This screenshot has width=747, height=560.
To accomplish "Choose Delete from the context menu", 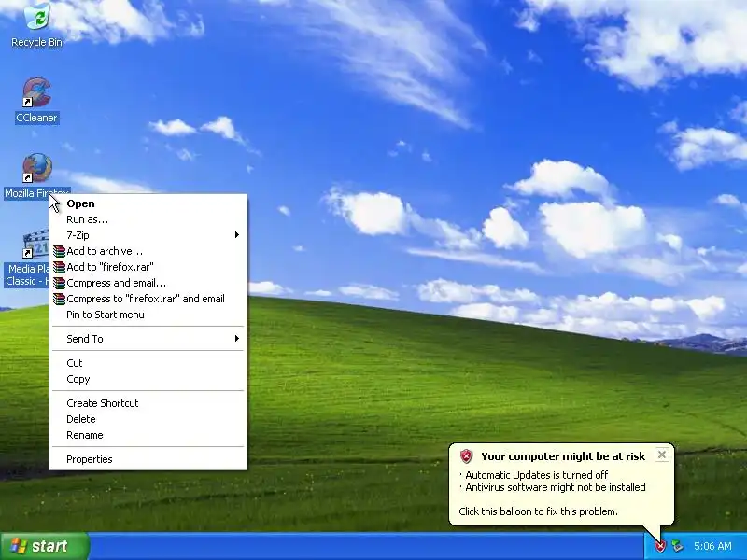I will [x=148, y=419].
